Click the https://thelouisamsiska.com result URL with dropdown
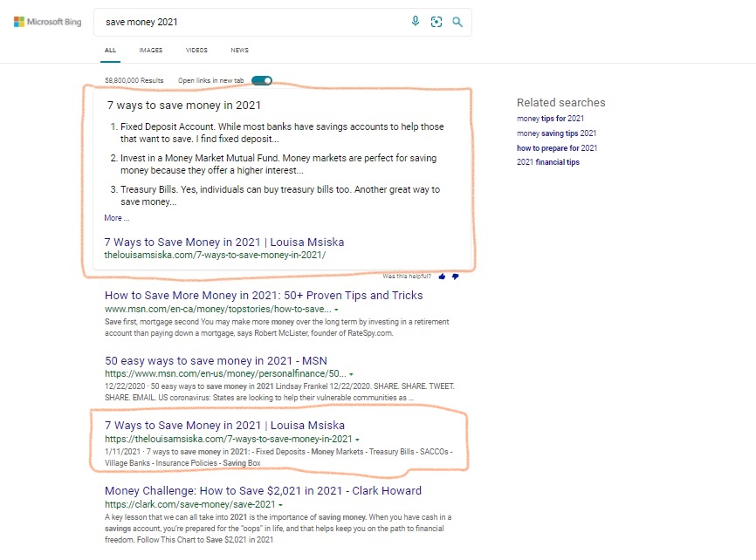 tap(229, 439)
